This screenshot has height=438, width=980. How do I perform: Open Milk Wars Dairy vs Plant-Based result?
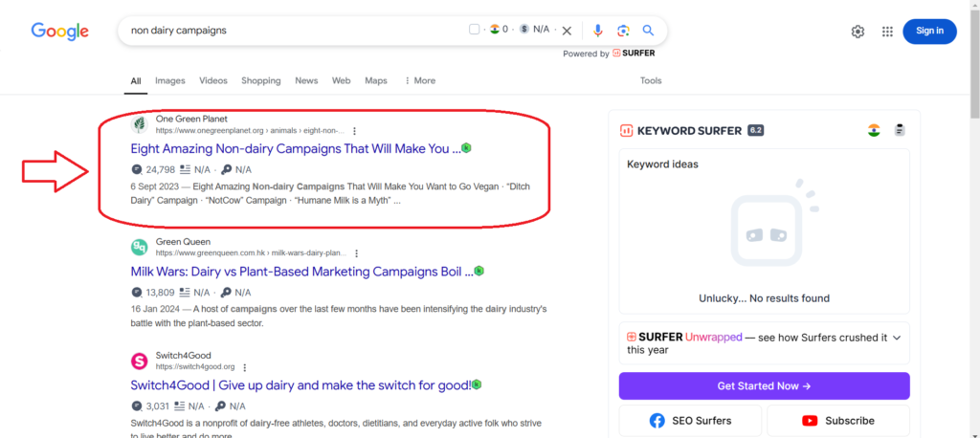click(301, 272)
